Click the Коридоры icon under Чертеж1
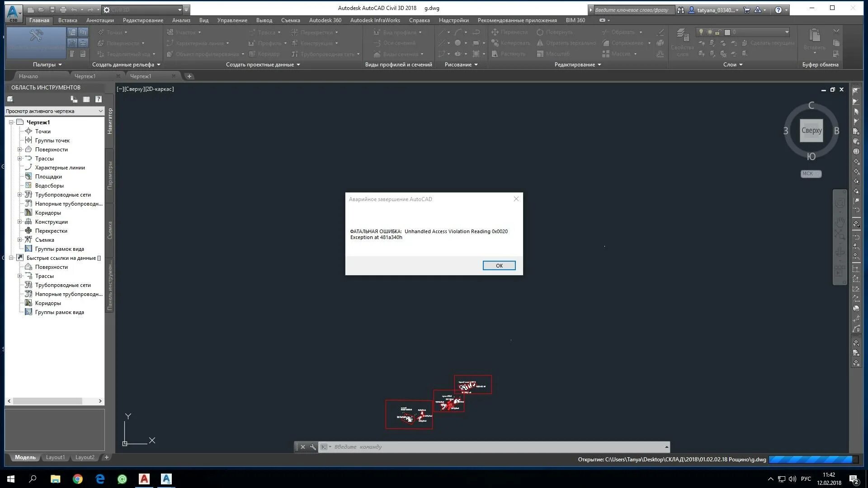This screenshot has height=488, width=868. coord(28,213)
